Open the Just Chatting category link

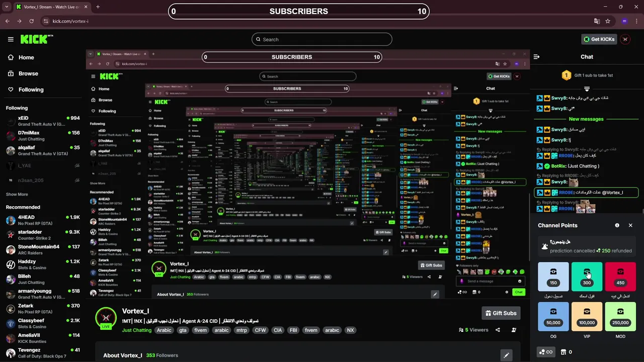(x=136, y=330)
